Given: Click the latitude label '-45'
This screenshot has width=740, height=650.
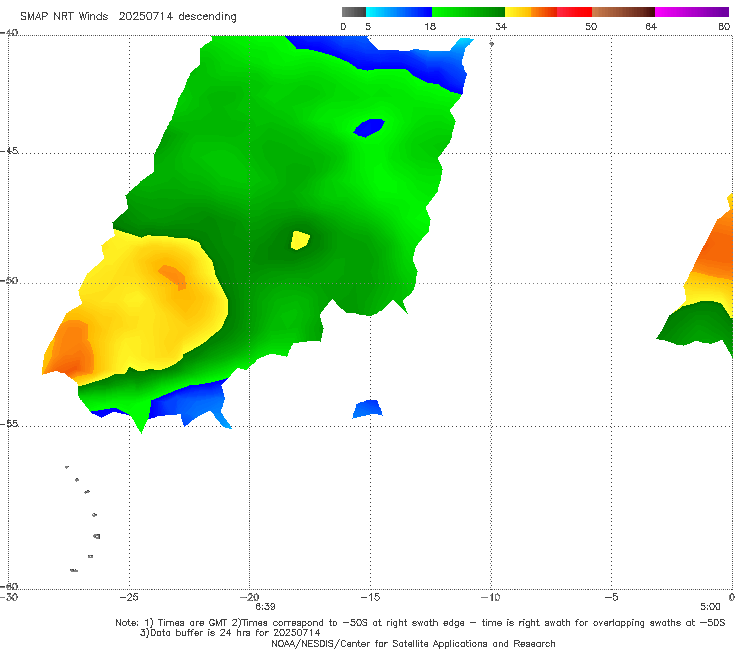Looking at the screenshot, I should [9, 151].
